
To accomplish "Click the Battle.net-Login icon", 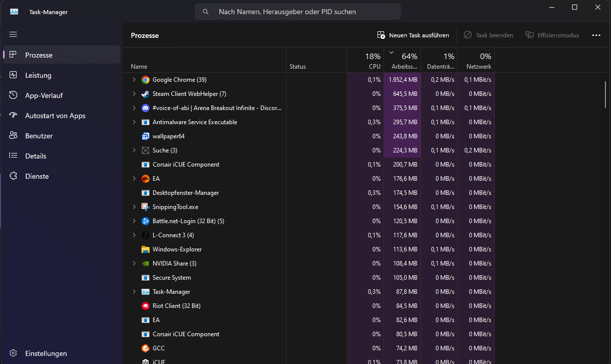I will pyautogui.click(x=146, y=221).
